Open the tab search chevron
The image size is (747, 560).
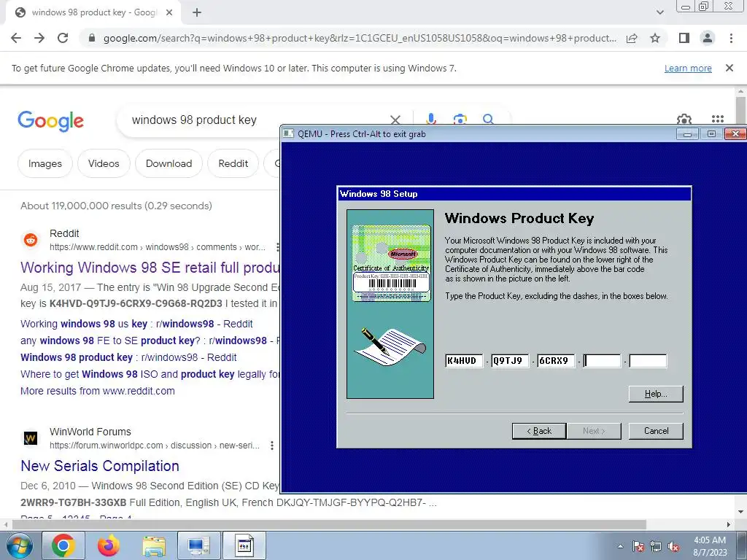tap(659, 12)
